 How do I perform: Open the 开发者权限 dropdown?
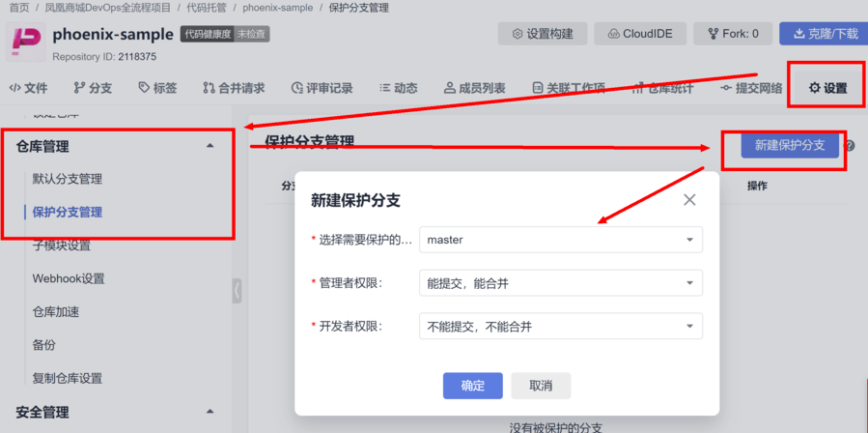coord(561,327)
